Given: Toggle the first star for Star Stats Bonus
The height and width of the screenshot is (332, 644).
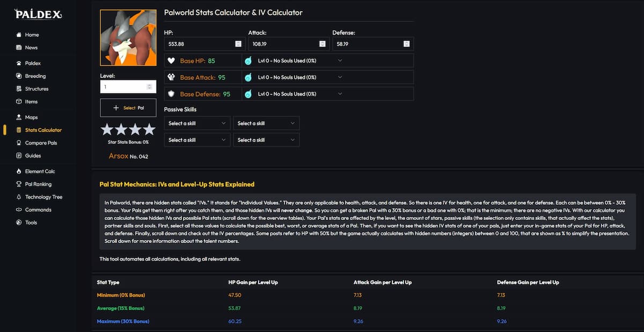Looking at the screenshot, I should point(107,129).
